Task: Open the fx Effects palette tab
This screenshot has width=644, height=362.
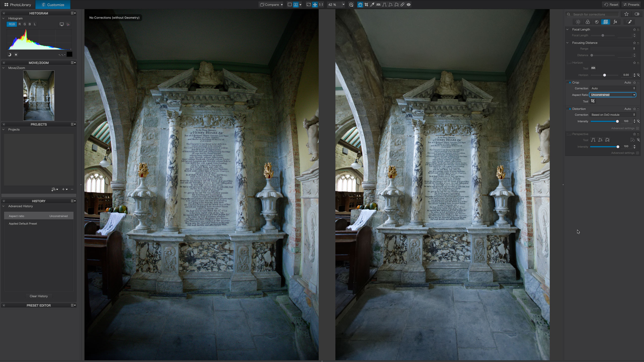Action: tap(615, 22)
